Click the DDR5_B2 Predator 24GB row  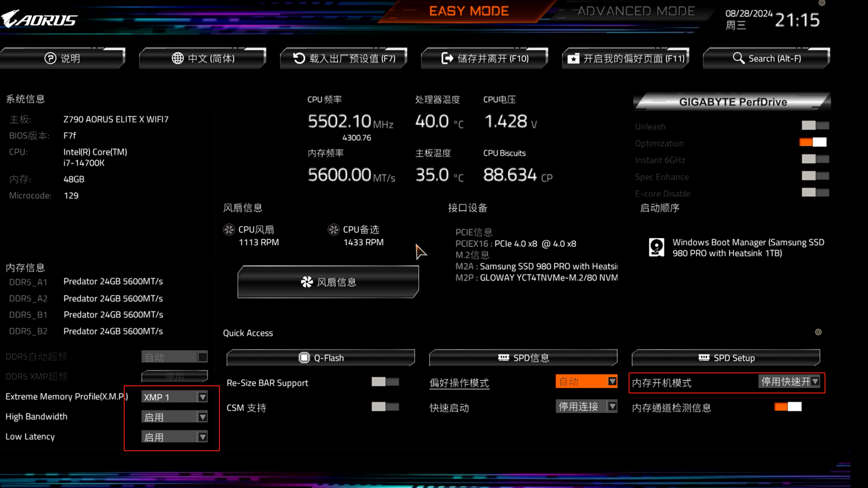click(86, 331)
